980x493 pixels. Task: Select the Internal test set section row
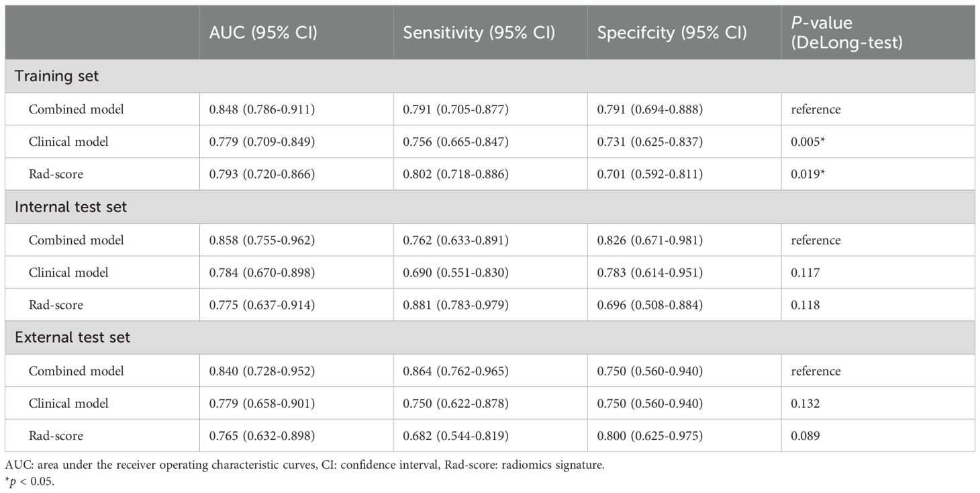click(x=70, y=207)
